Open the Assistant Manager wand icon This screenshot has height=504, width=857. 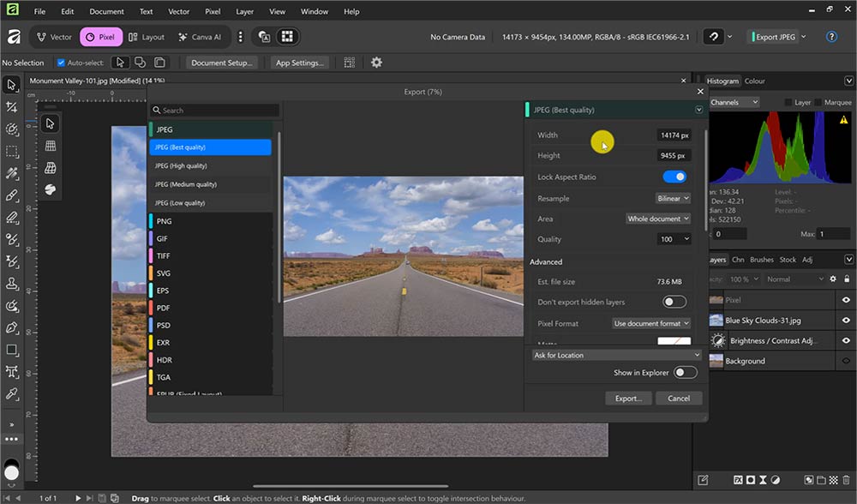[x=712, y=37]
